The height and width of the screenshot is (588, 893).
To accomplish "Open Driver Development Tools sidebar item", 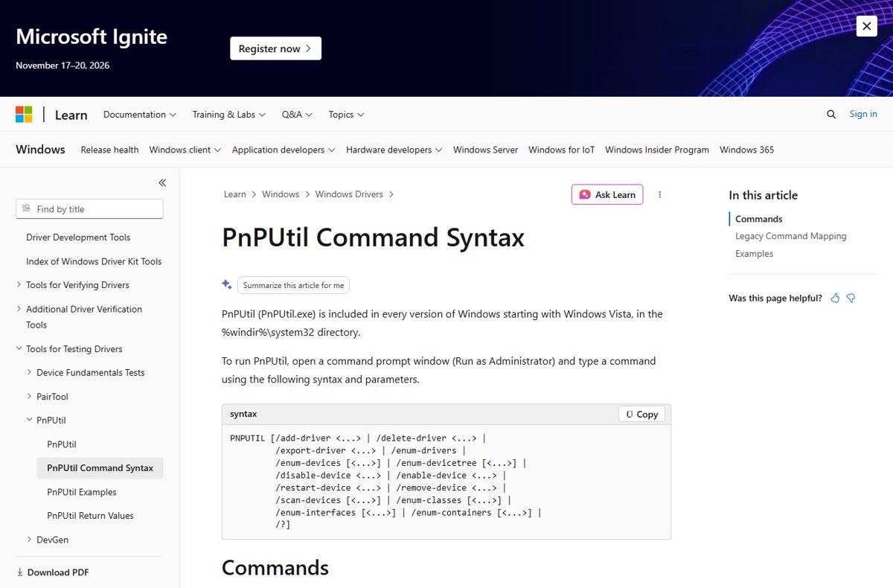I will click(78, 237).
